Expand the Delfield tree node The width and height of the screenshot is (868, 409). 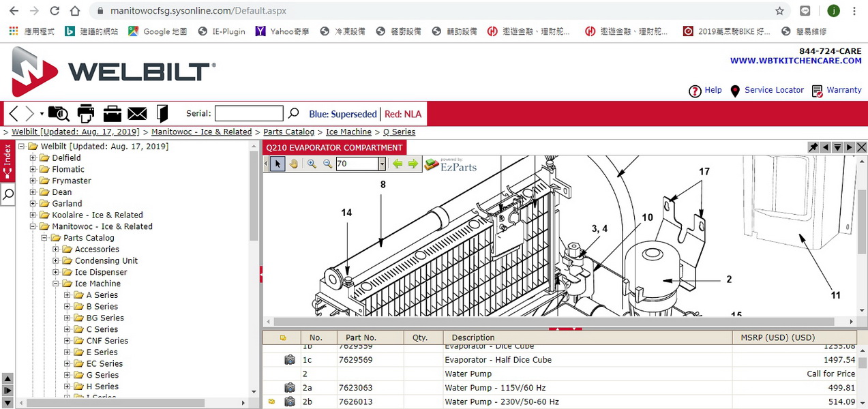coord(33,158)
